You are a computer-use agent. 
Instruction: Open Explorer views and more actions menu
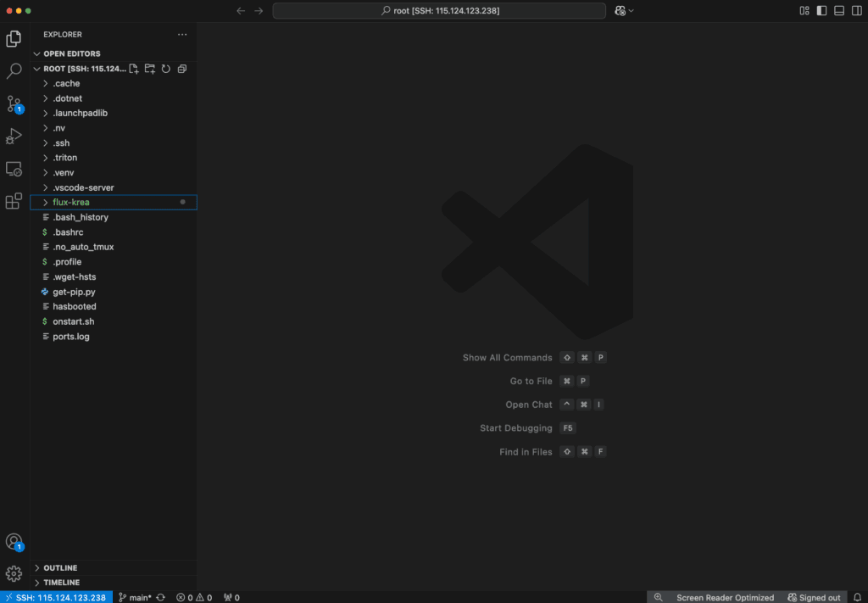point(182,34)
